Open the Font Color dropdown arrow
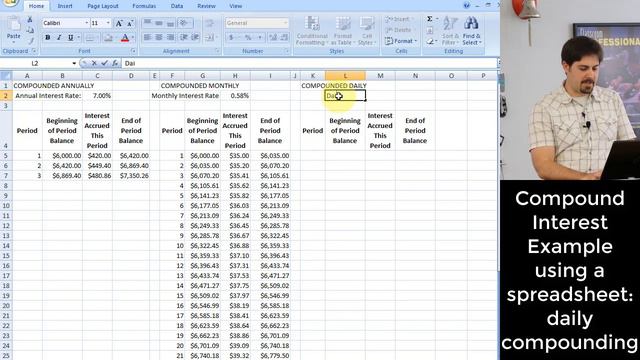The height and width of the screenshot is (360, 640). tap(133, 38)
